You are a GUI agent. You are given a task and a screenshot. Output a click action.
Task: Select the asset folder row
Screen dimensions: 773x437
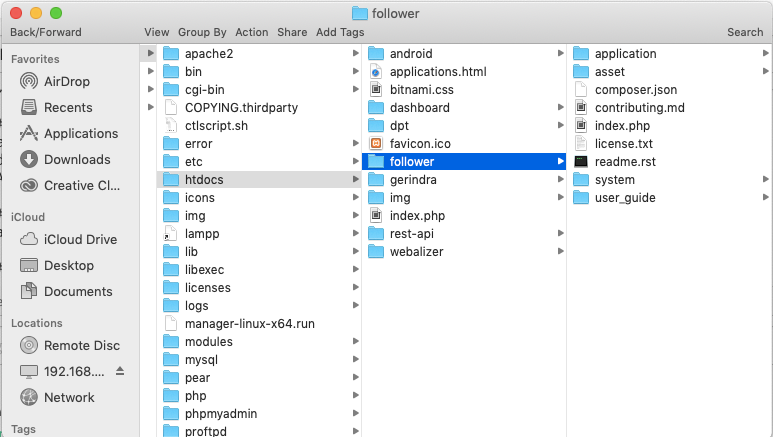coord(669,72)
